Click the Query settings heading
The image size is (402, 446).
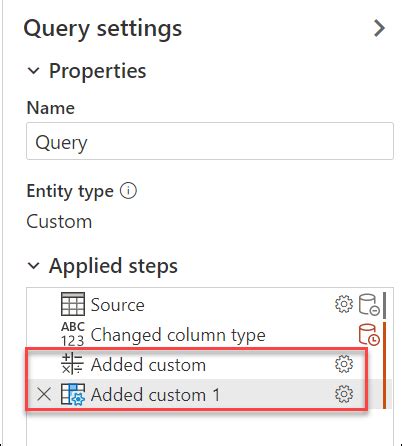pos(103,29)
